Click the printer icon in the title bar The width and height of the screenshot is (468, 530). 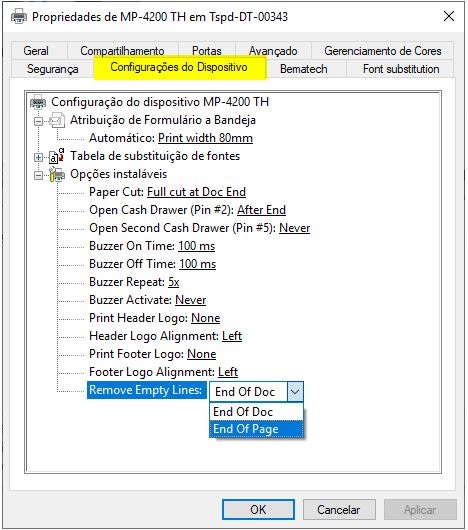pos(19,17)
